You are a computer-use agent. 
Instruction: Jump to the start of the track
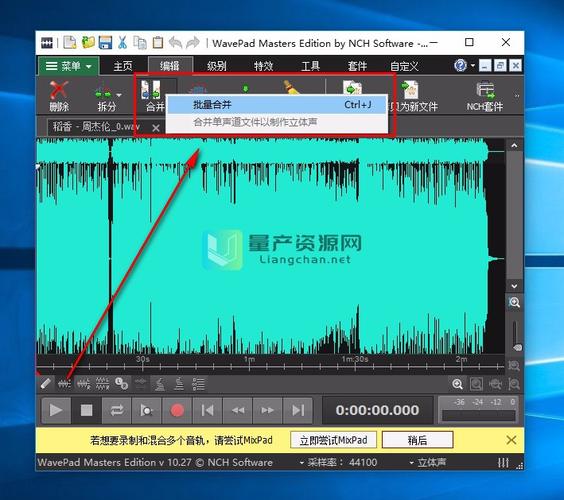point(207,410)
